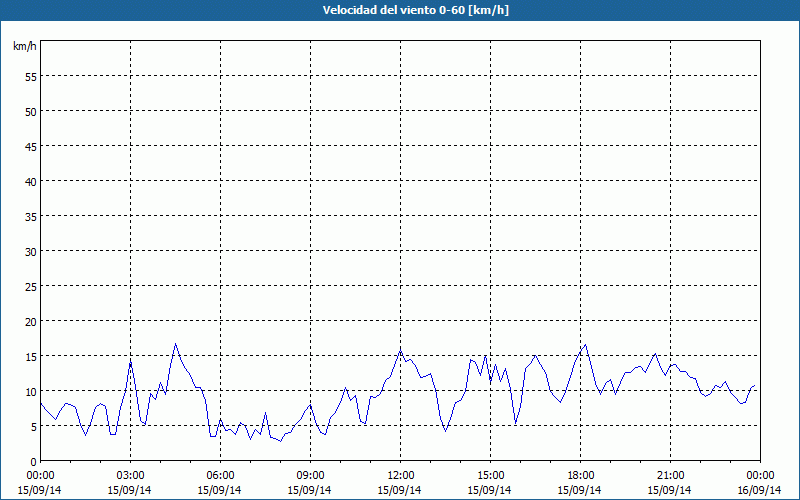800x500 pixels.
Task: Select the 5 y-axis label
Action: 34,427
